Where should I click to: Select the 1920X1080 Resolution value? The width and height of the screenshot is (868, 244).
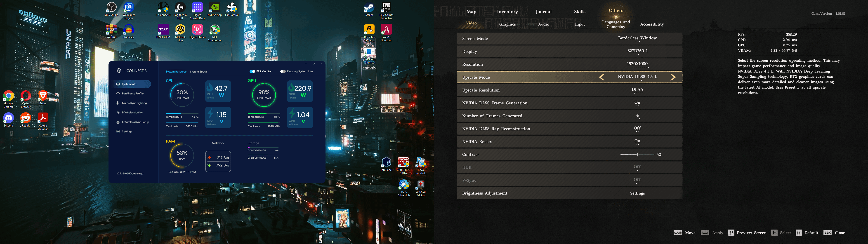pyautogui.click(x=637, y=64)
